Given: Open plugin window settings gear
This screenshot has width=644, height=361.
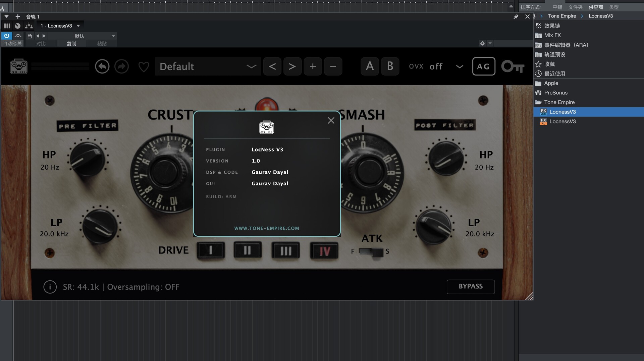Looking at the screenshot, I should pyautogui.click(x=482, y=43).
